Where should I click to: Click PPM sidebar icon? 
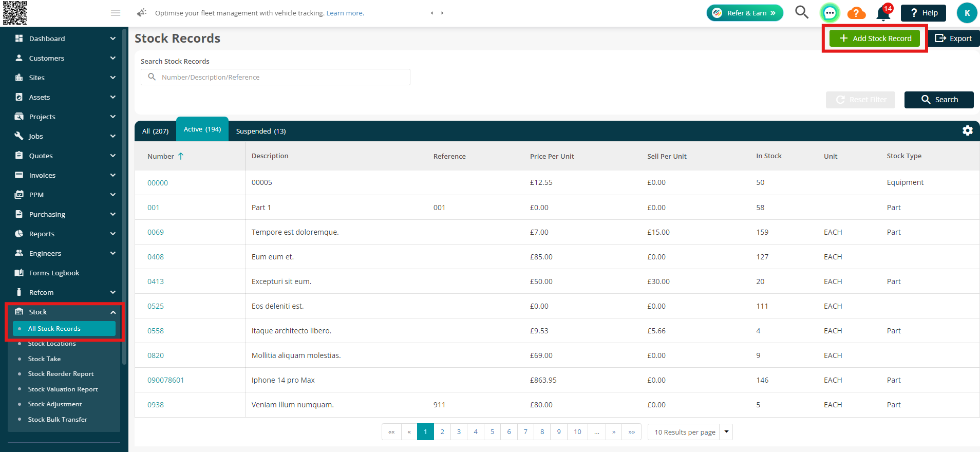19,195
